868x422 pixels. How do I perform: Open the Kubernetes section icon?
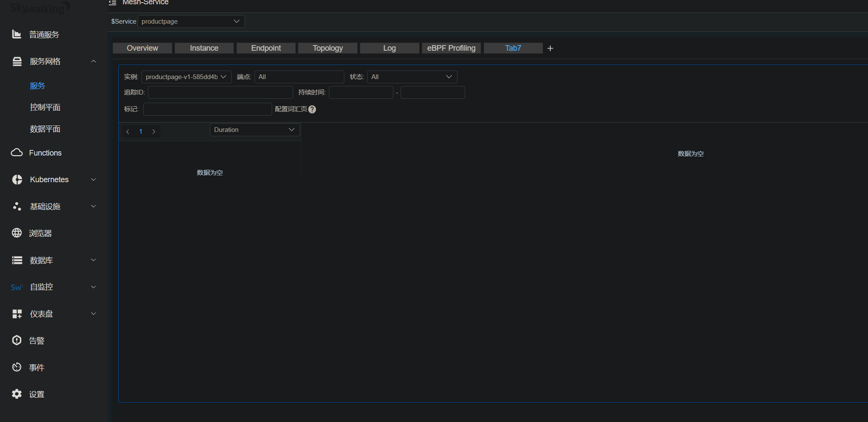coord(17,180)
